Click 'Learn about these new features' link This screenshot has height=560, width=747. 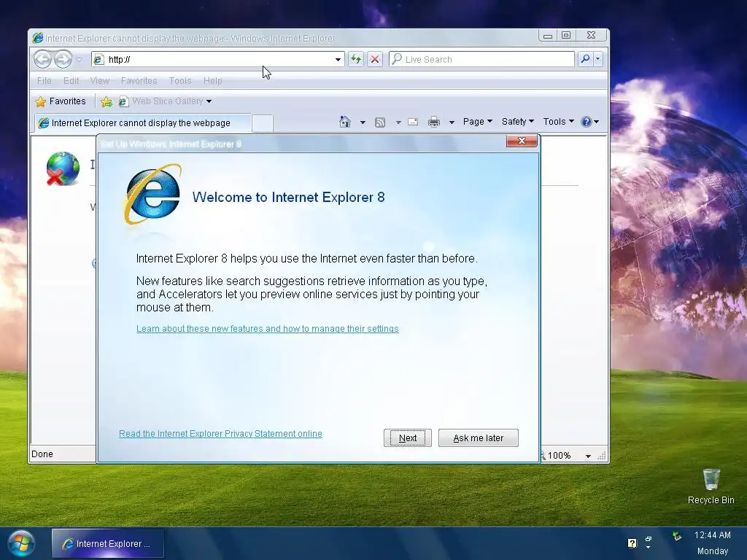267,329
